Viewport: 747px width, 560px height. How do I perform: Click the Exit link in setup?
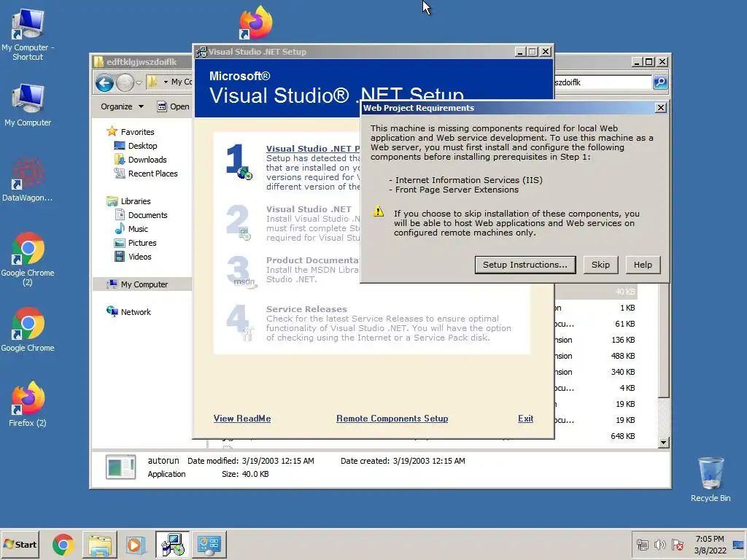pyautogui.click(x=525, y=419)
